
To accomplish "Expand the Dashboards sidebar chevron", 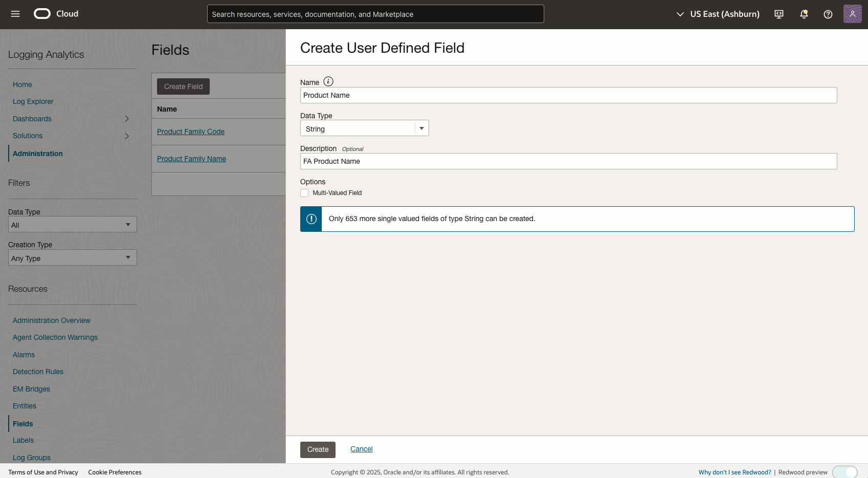I will (126, 118).
